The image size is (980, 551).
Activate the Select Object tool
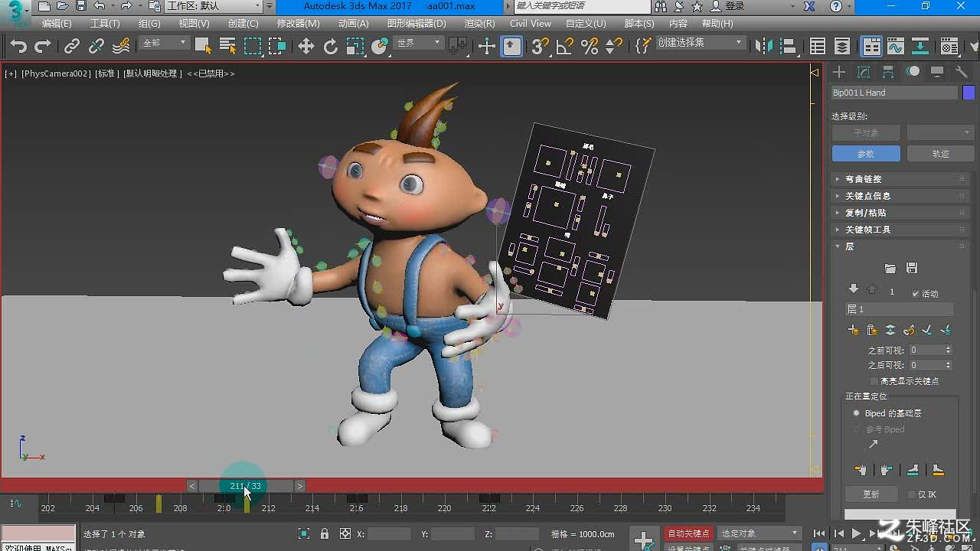203,47
